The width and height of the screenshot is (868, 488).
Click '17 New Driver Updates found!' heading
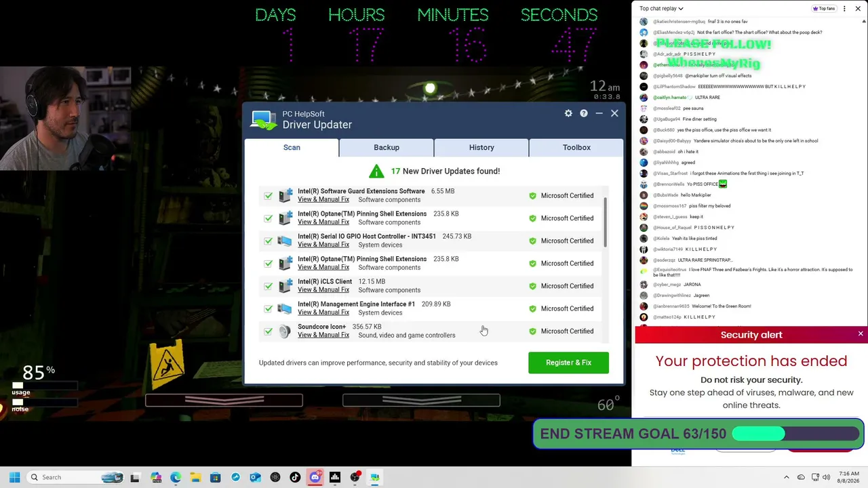446,171
